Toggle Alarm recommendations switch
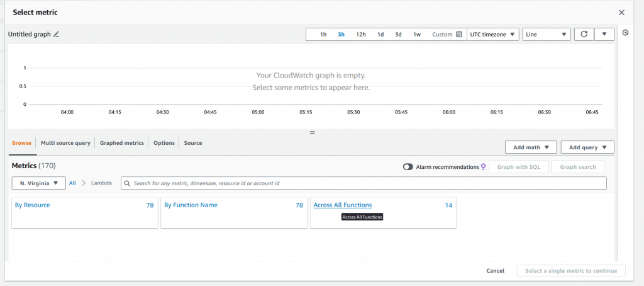The image size is (644, 286). tap(408, 167)
